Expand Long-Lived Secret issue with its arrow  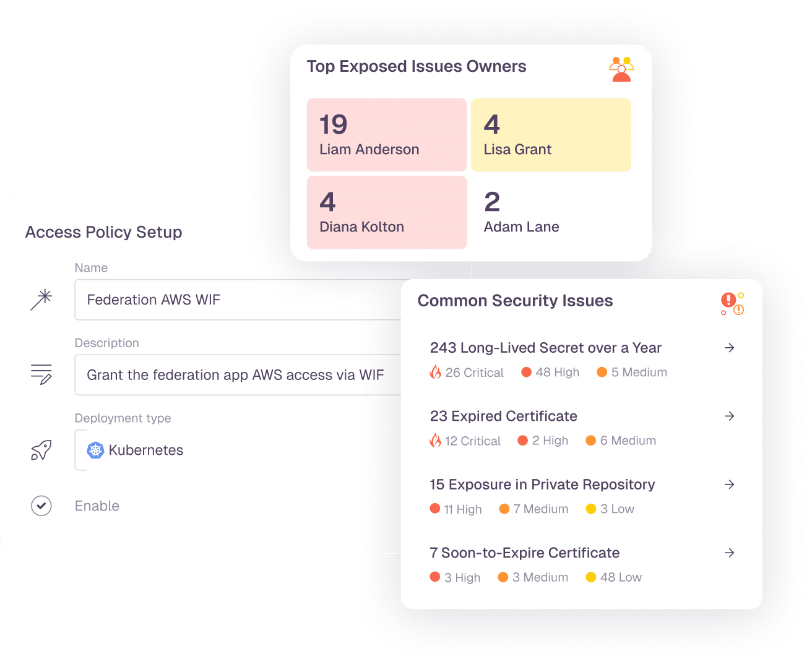click(x=730, y=348)
